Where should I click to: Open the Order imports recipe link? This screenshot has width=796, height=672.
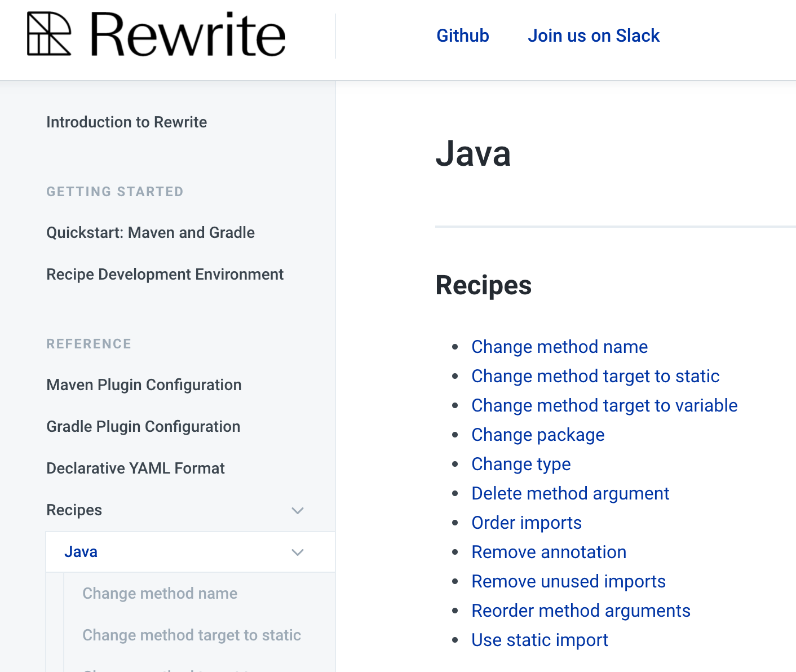point(527,523)
